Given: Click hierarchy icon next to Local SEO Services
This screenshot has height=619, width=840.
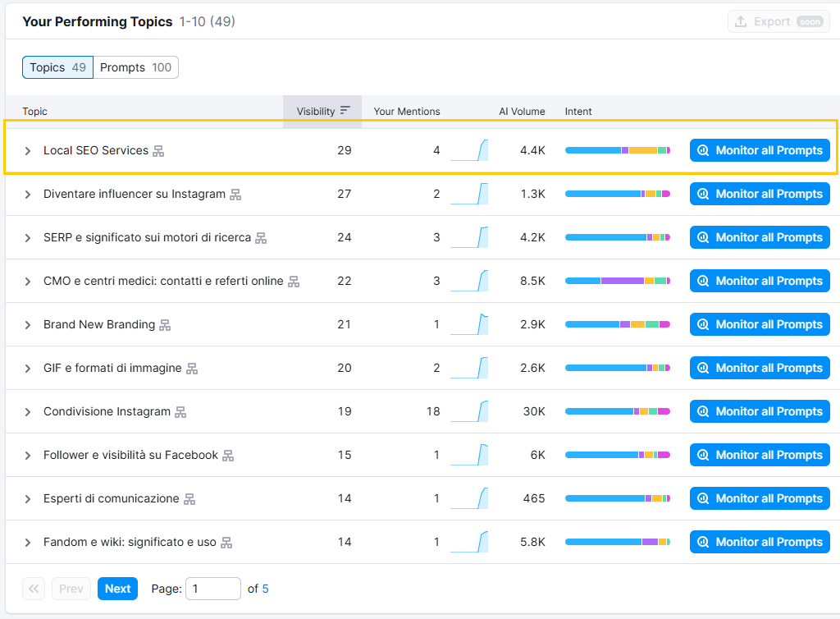Looking at the screenshot, I should [x=159, y=151].
